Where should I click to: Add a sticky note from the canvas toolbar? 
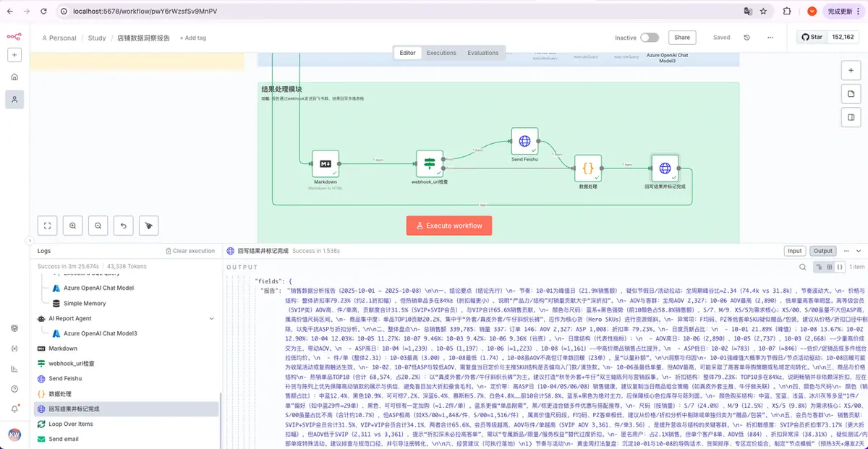pyautogui.click(x=851, y=94)
